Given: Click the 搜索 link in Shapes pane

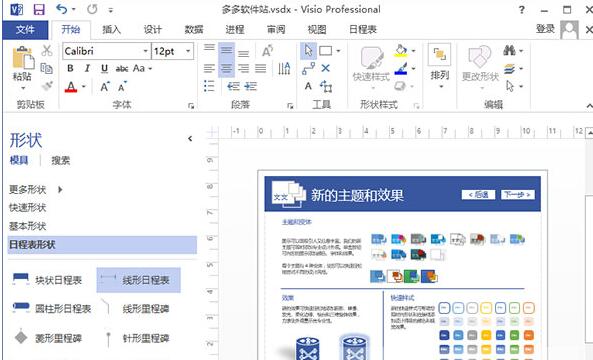Looking at the screenshot, I should pos(61,160).
